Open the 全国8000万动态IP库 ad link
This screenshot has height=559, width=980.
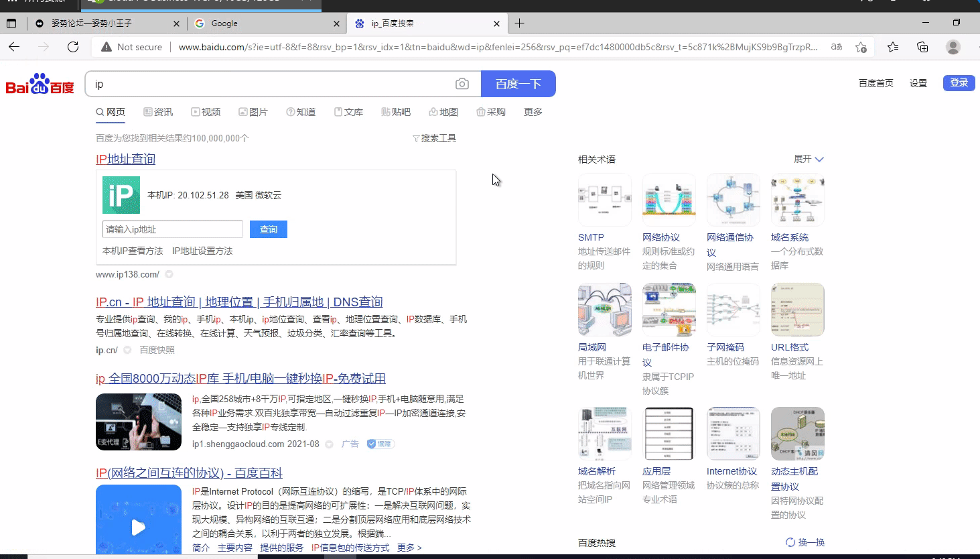pyautogui.click(x=240, y=378)
